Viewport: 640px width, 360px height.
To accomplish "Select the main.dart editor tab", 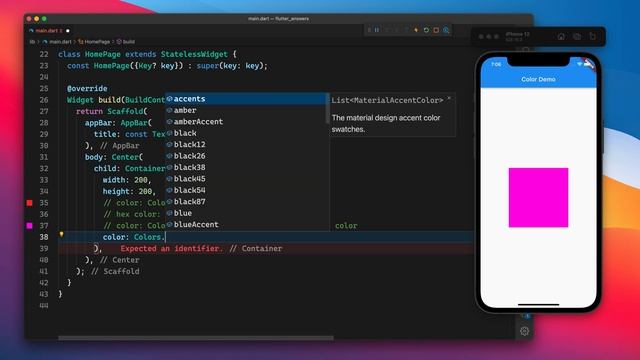I will (x=49, y=31).
